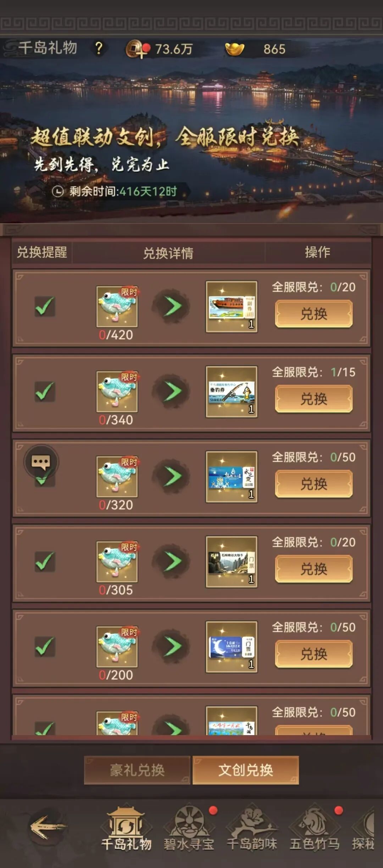Tap the copper coin currency icon
This screenshot has height=868, width=383.
pos(135,49)
